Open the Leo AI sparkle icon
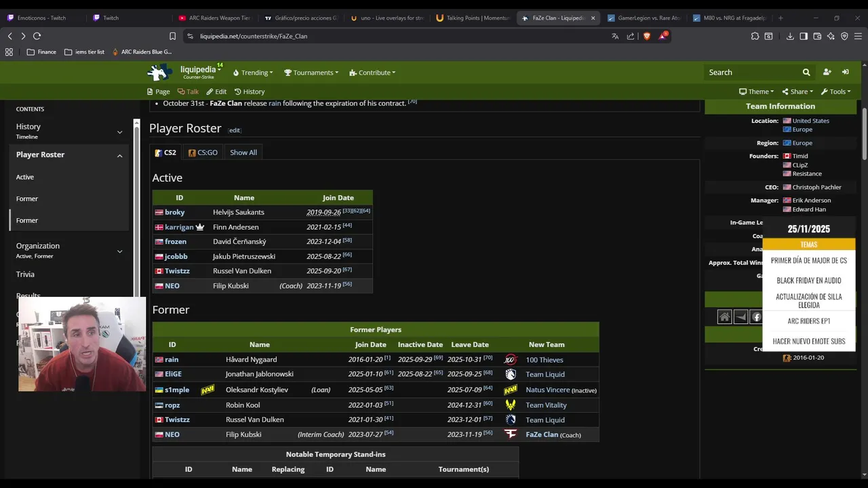Viewport: 868px width, 488px height. [831, 36]
